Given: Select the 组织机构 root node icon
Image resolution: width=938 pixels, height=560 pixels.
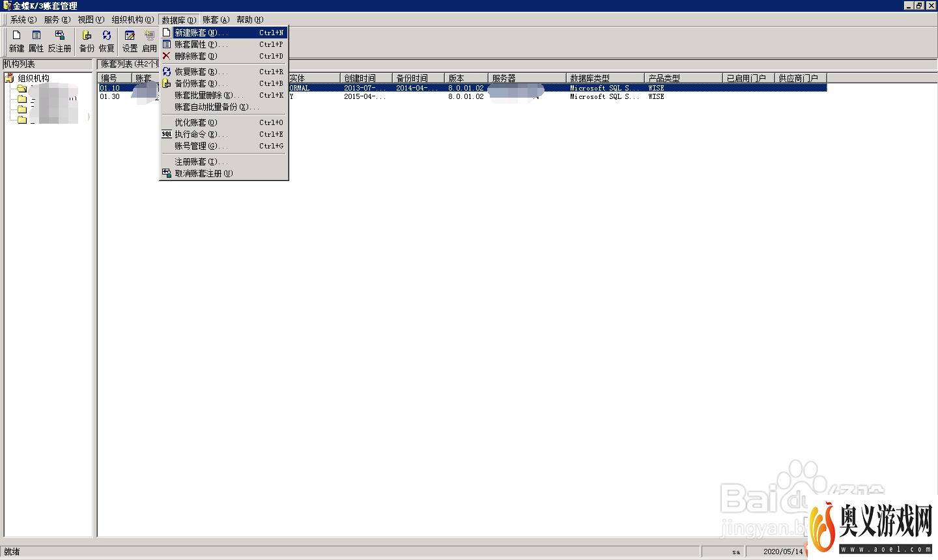Looking at the screenshot, I should point(9,78).
